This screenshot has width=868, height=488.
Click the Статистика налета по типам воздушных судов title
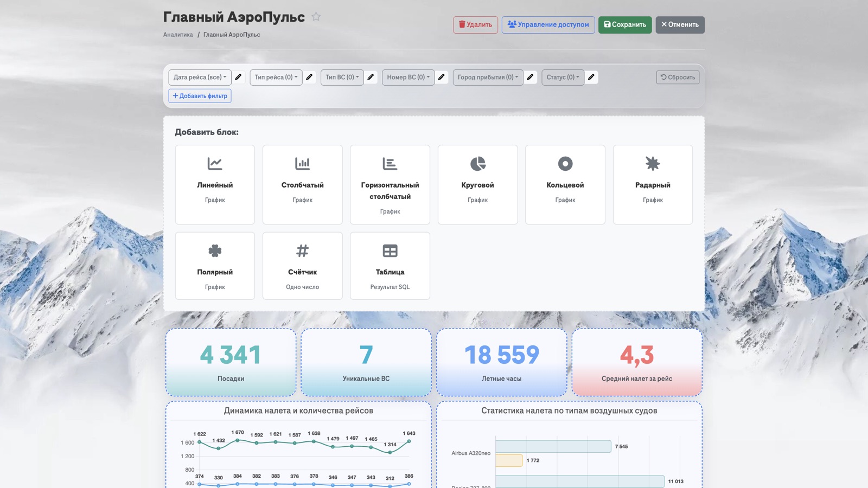(x=569, y=410)
